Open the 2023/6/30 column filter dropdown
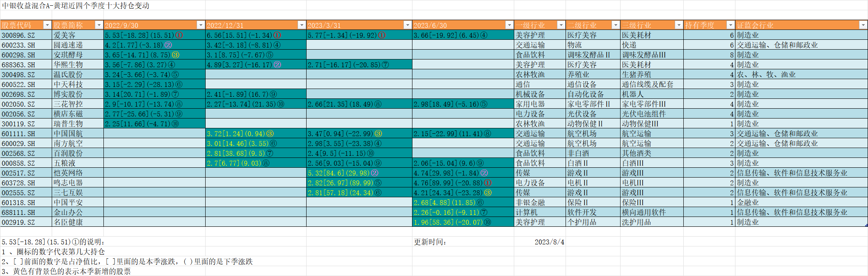Screen dimensions: 868x276 pyautogui.click(x=509, y=25)
